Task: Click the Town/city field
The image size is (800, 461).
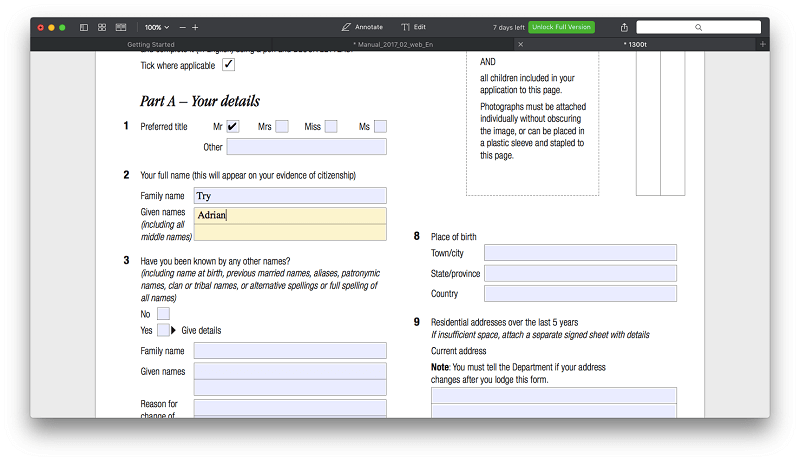Action: pos(581,252)
